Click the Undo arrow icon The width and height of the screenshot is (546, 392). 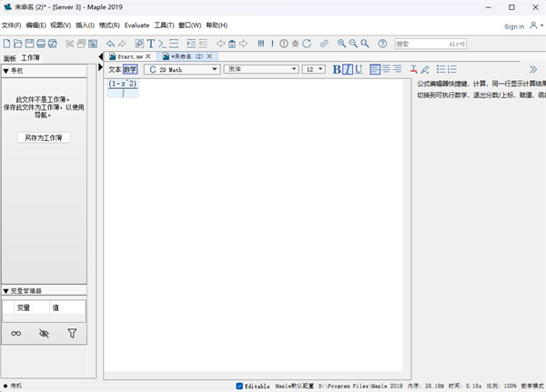110,44
